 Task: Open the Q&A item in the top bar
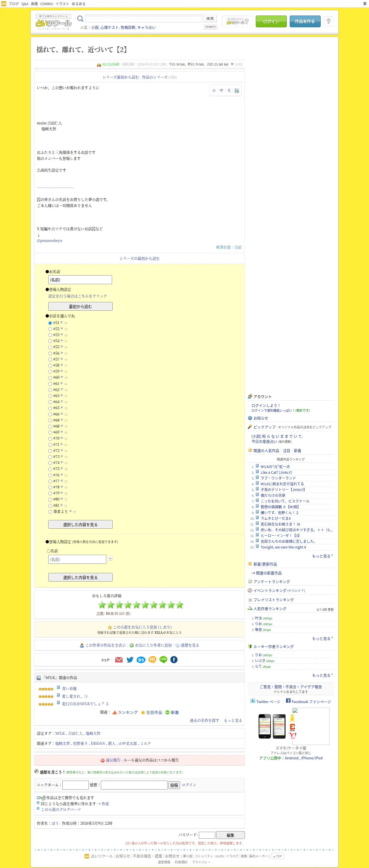coord(25,4)
